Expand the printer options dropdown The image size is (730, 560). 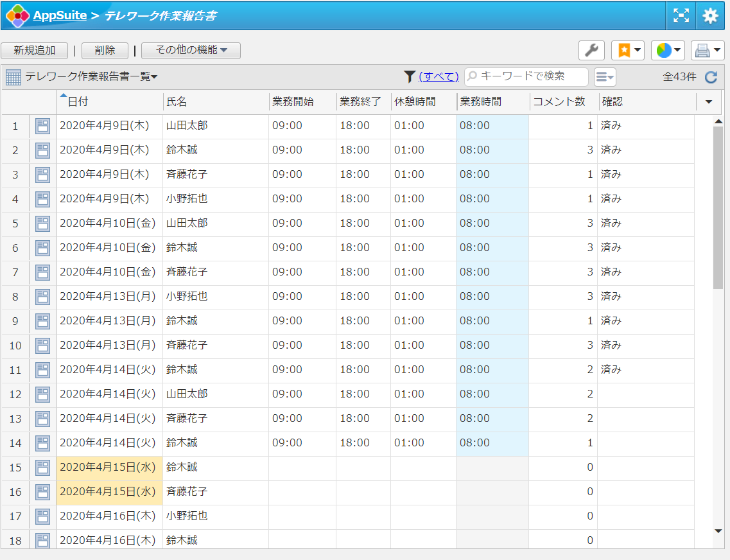tap(708, 50)
